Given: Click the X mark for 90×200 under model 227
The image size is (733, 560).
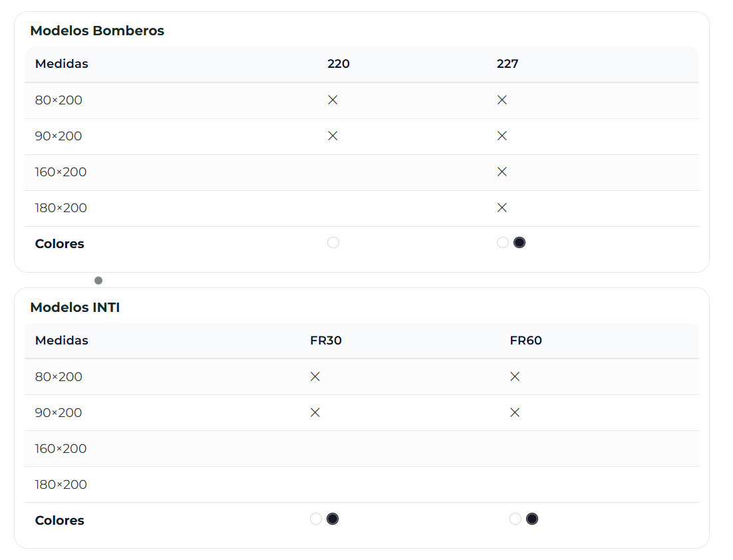Looking at the screenshot, I should (502, 136).
